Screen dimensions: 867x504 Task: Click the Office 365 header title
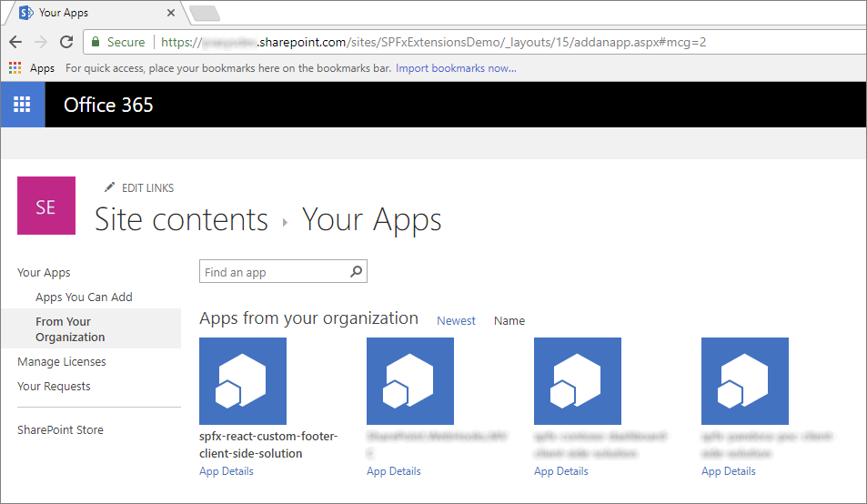108,105
